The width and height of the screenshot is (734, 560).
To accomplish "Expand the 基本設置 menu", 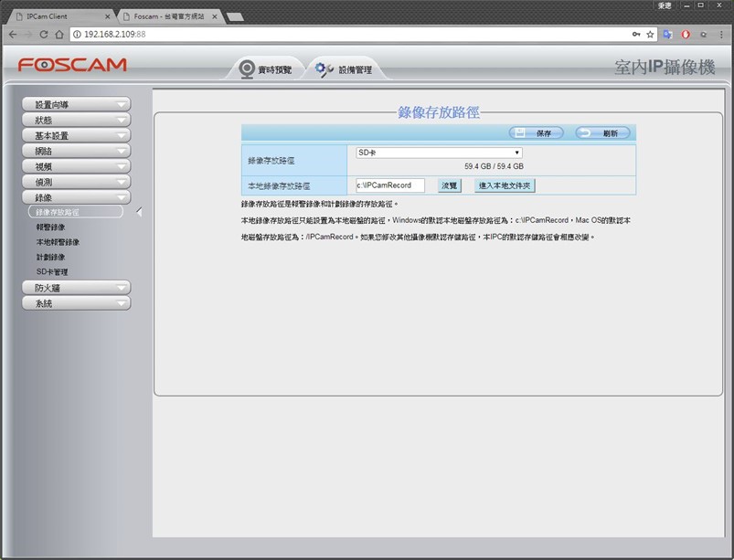I will 76,135.
